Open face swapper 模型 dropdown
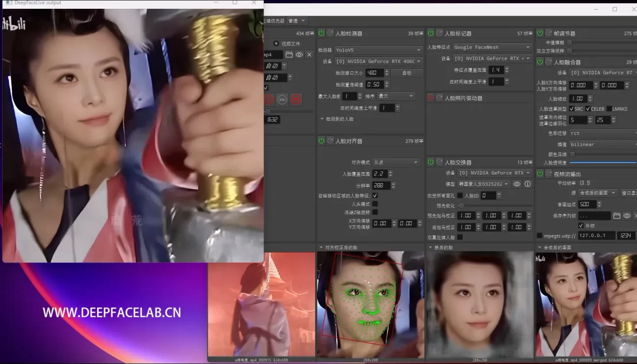 (x=483, y=184)
